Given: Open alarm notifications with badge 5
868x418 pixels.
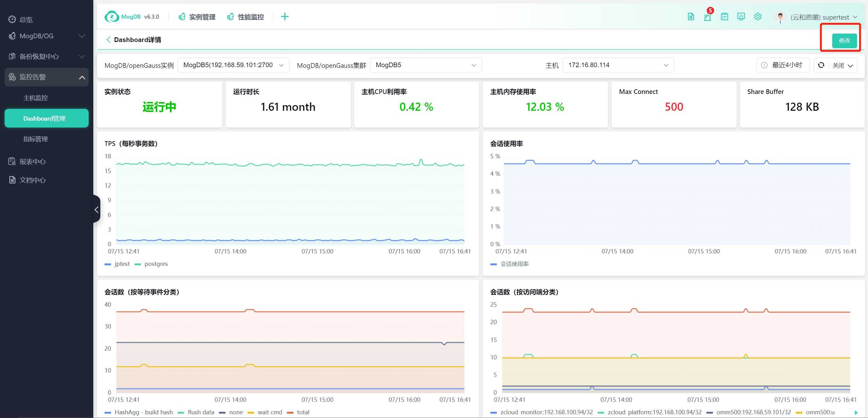Looking at the screenshot, I should [708, 16].
